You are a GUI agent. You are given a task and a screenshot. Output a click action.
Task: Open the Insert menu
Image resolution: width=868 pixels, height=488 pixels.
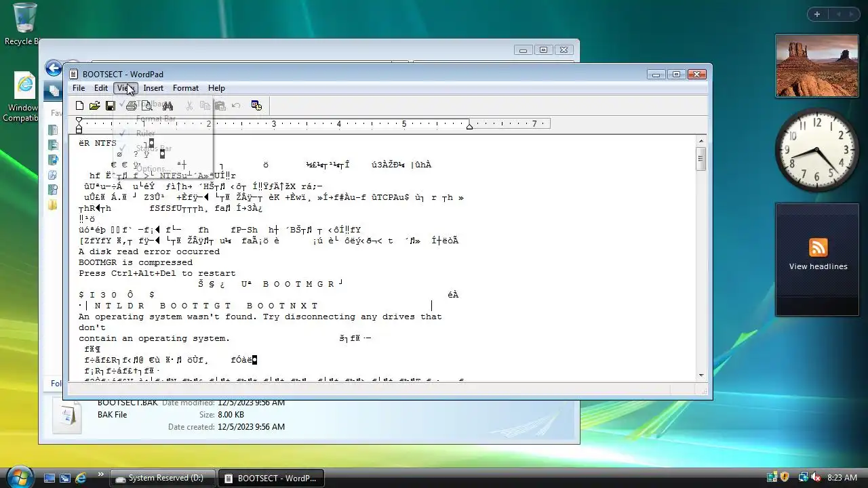pos(153,88)
